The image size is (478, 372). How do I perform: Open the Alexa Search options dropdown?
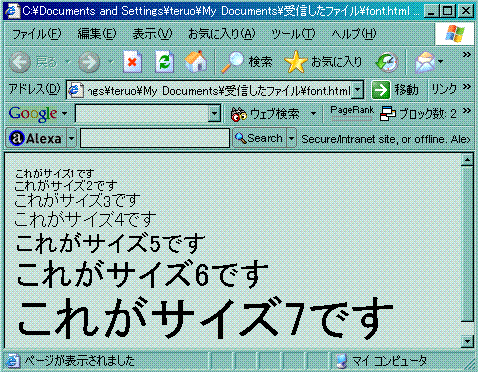pos(291,138)
